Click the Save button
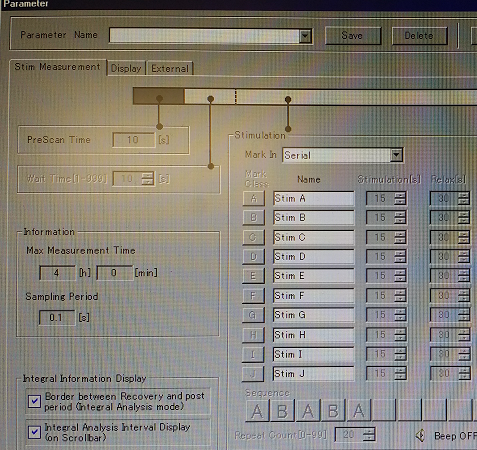Screen dimensions: 477x450 coord(353,36)
